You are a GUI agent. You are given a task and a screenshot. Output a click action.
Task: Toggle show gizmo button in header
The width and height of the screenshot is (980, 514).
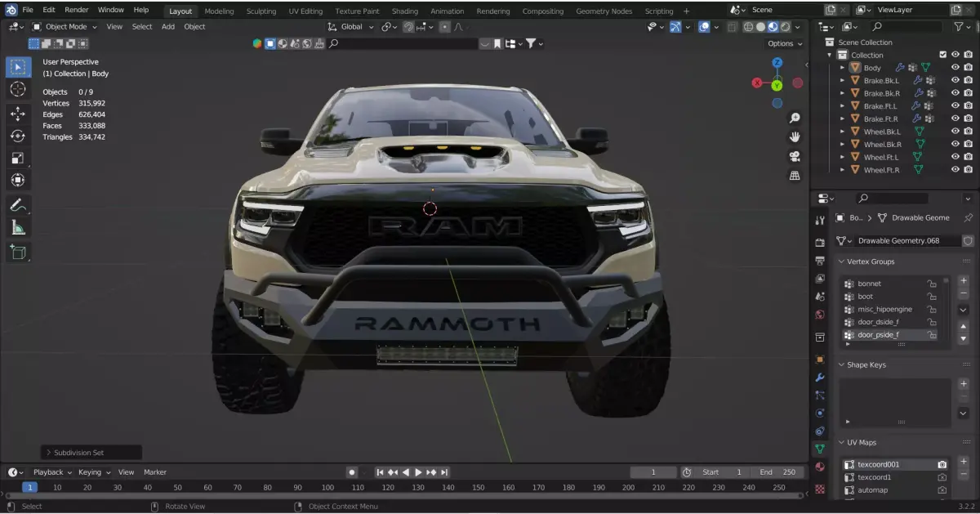pyautogui.click(x=675, y=27)
